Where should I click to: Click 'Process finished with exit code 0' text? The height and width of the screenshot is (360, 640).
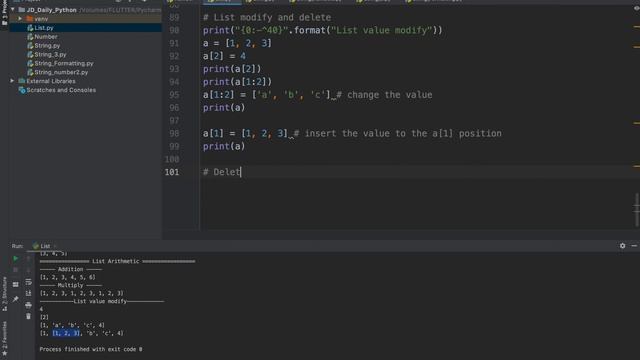pos(91,349)
